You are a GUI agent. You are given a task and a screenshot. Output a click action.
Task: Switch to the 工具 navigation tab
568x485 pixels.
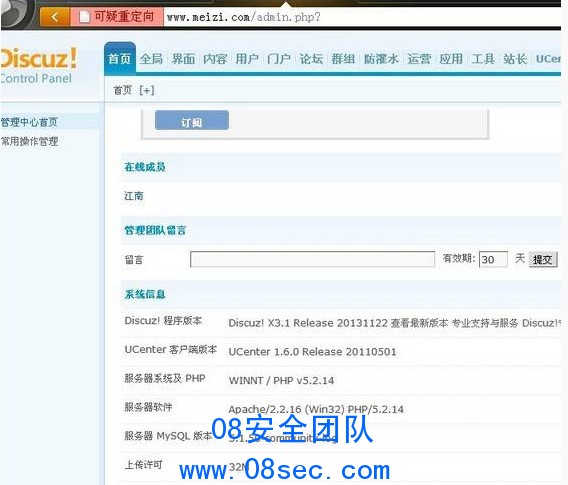pyautogui.click(x=483, y=59)
